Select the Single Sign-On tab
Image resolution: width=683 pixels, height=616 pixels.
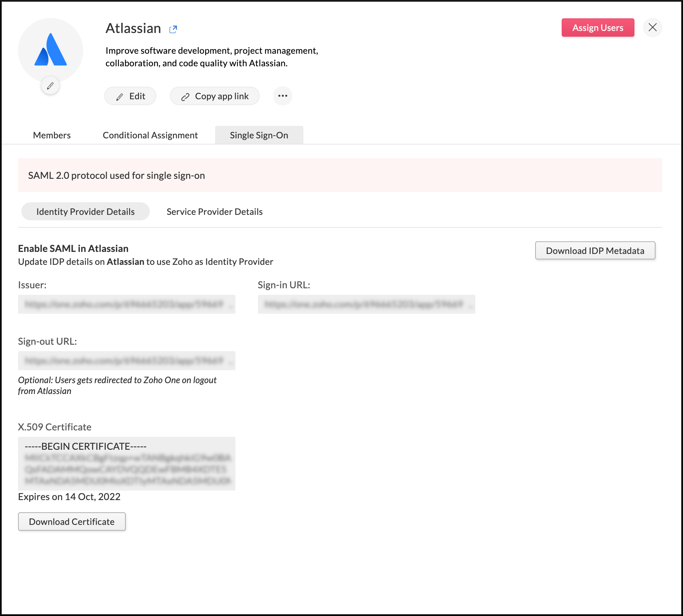point(259,135)
